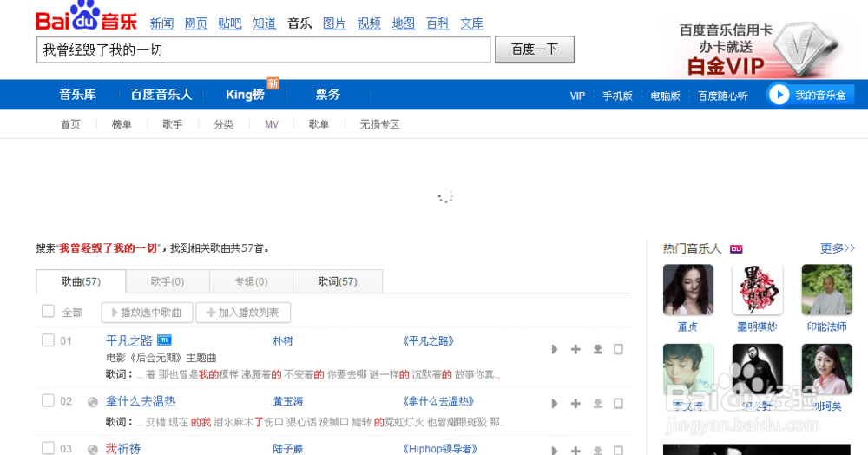
Task: Open King榜 in navigation bar
Action: [x=245, y=95]
